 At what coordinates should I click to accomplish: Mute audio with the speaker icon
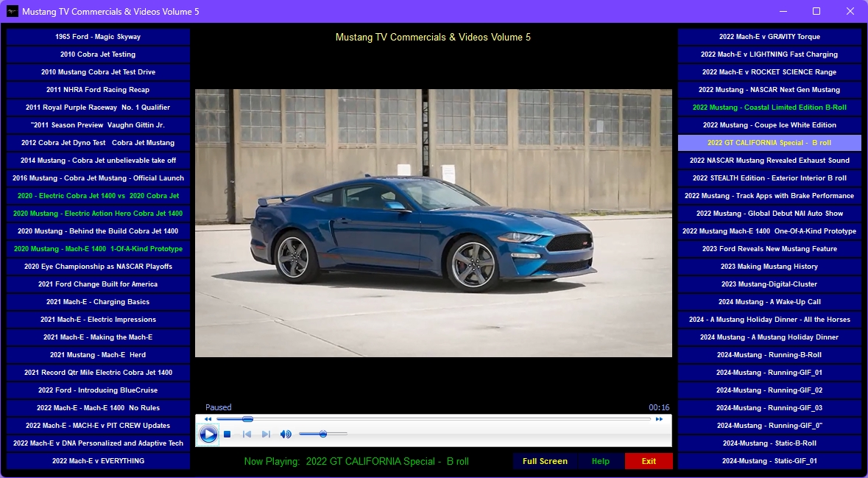[286, 435]
